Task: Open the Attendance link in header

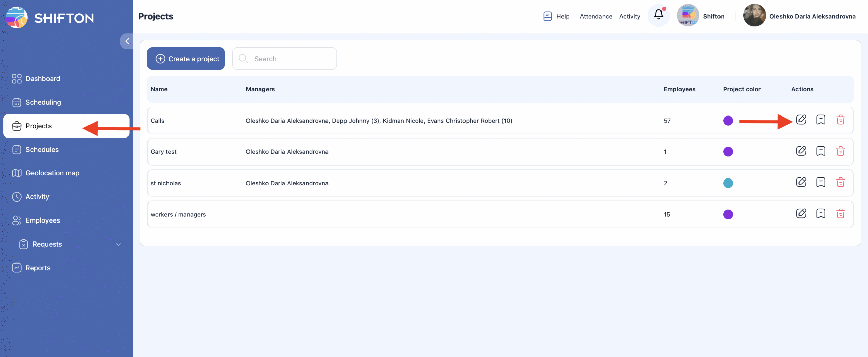Action: tap(596, 16)
